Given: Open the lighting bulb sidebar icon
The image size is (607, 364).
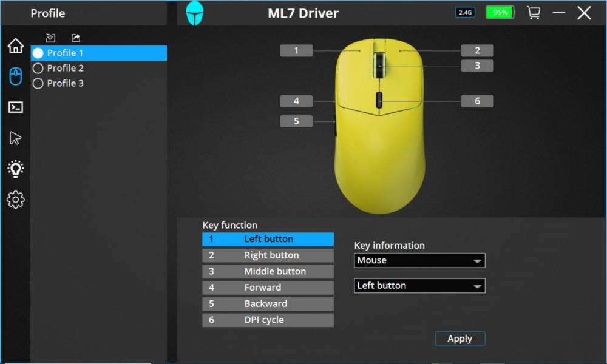Looking at the screenshot, I should (16, 169).
